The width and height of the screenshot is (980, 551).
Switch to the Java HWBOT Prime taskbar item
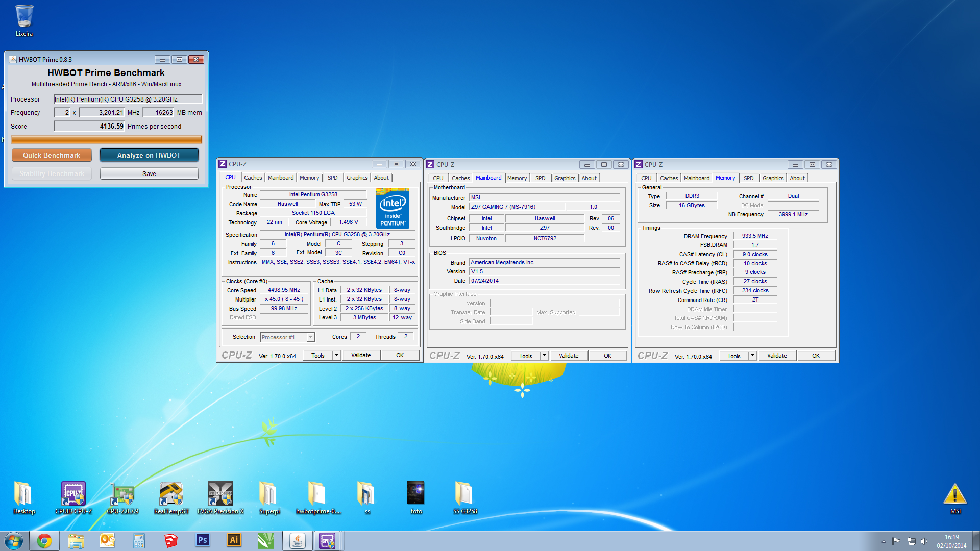tap(298, 541)
